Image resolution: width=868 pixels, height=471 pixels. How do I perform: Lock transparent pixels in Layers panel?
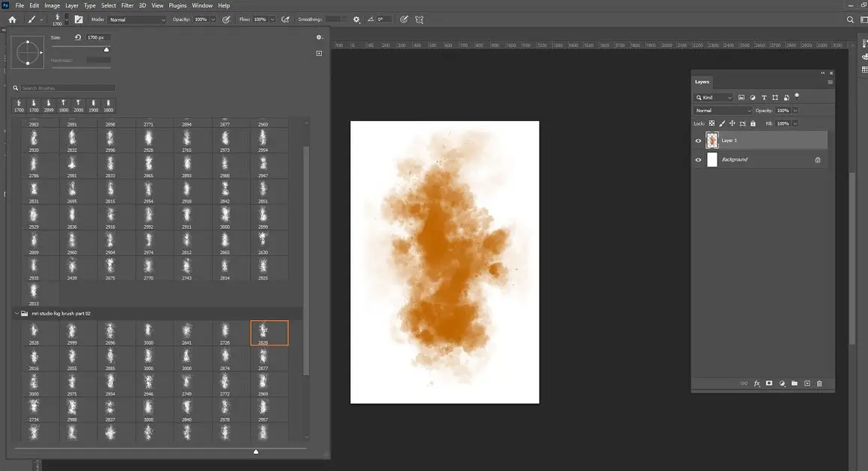coord(712,123)
